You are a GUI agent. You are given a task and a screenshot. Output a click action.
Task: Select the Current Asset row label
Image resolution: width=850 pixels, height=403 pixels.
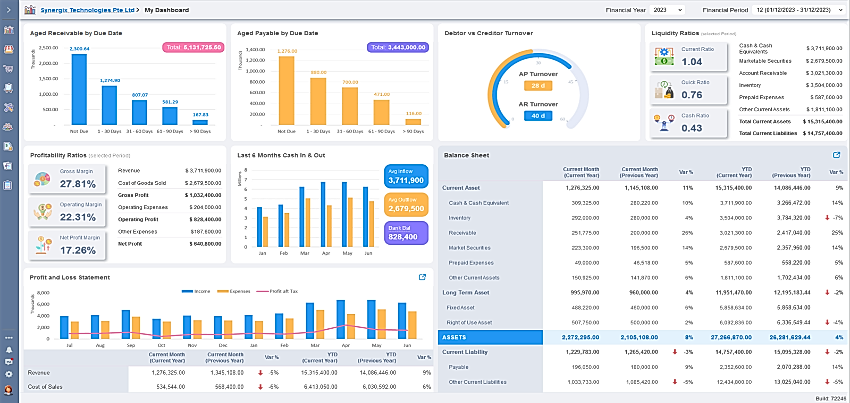(x=461, y=188)
